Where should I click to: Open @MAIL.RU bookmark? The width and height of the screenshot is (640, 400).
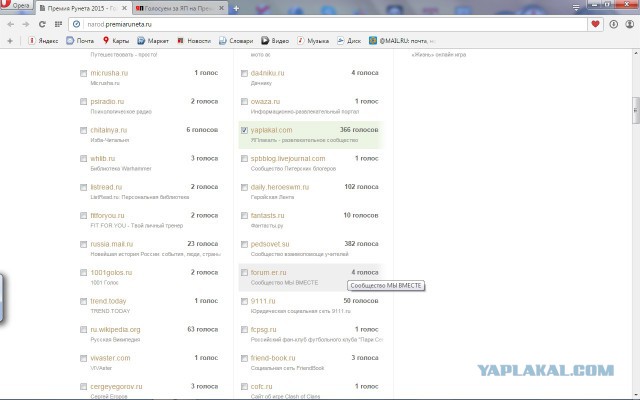coord(402,41)
